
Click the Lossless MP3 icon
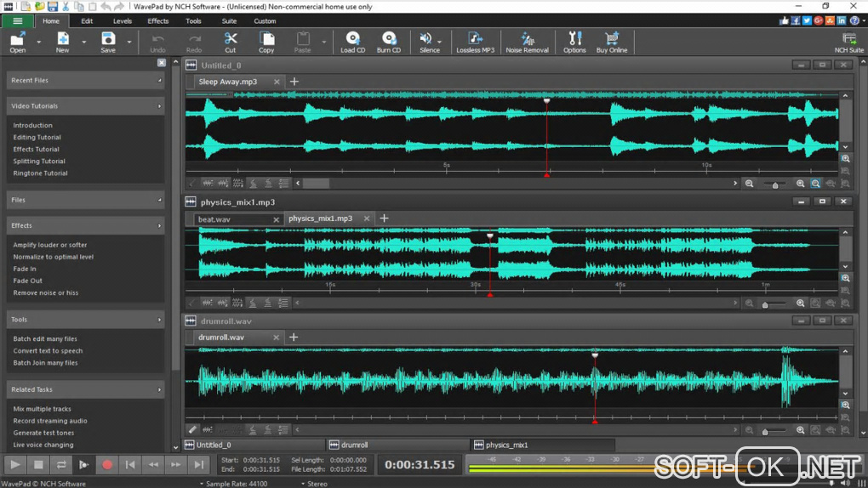pyautogui.click(x=475, y=39)
